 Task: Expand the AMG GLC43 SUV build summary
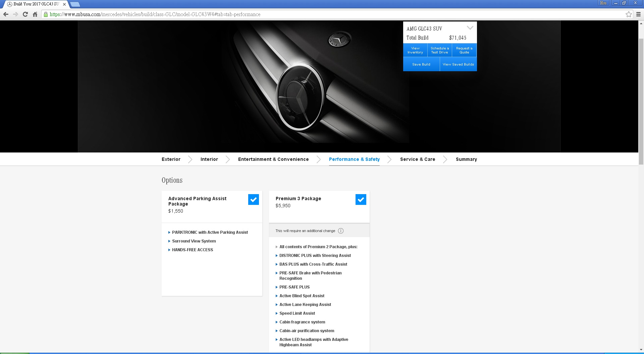coord(470,28)
